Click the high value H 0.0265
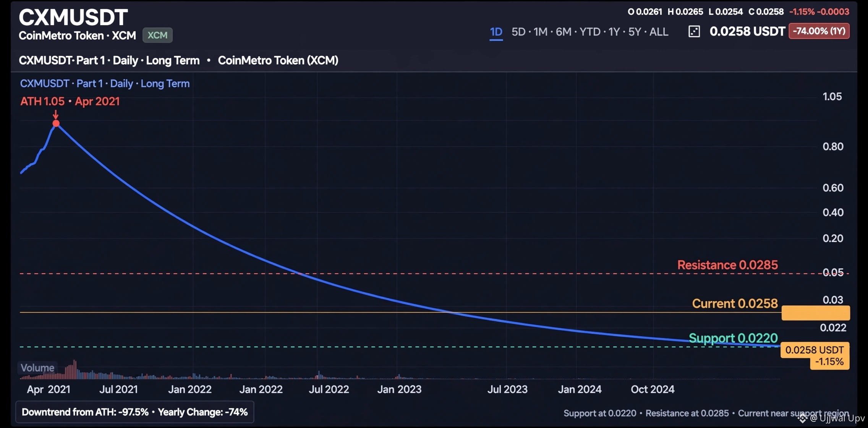The image size is (868, 428). [x=685, y=12]
